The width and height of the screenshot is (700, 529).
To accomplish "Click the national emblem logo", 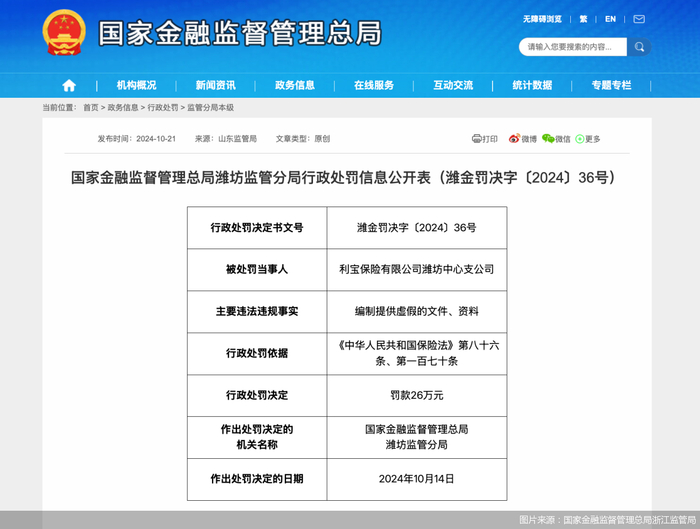I will (x=64, y=32).
